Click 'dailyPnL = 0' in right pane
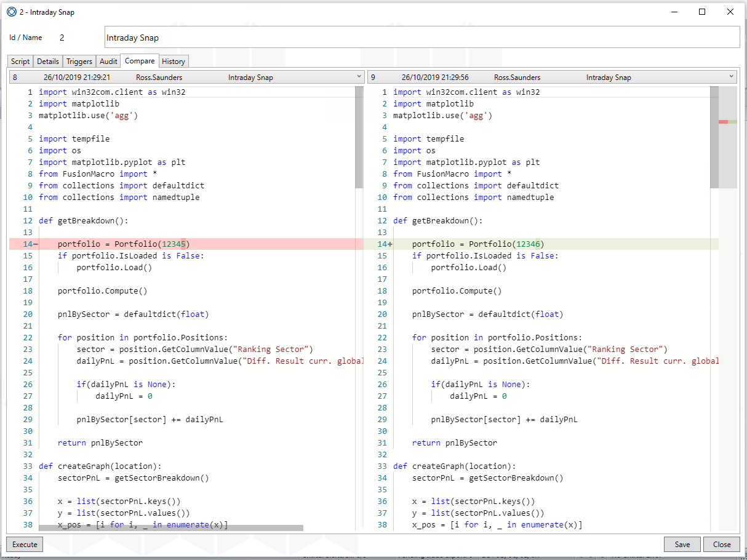747x560 pixels. [x=478, y=396]
